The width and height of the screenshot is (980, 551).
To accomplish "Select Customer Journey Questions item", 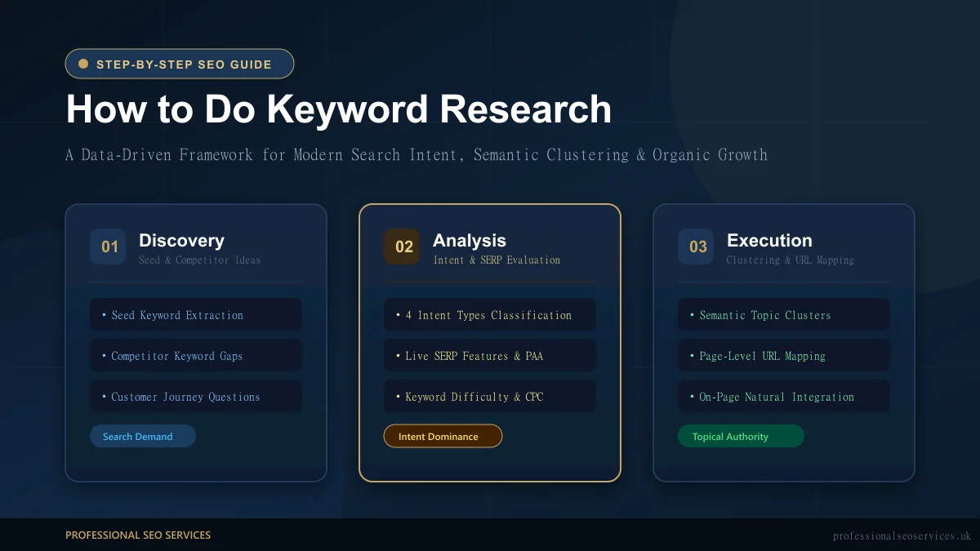I will [x=196, y=396].
